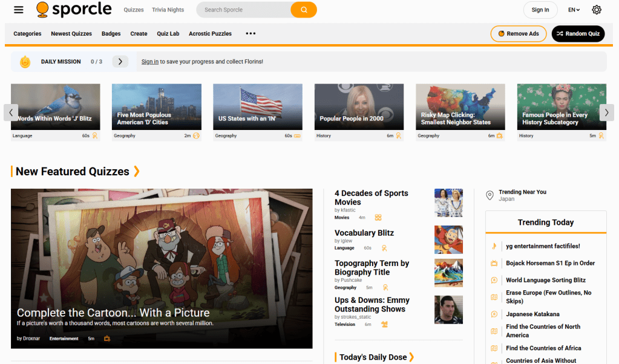Click map icon beside Find the Countries of Africa
Image resolution: width=619 pixels, height=364 pixels.
[494, 348]
